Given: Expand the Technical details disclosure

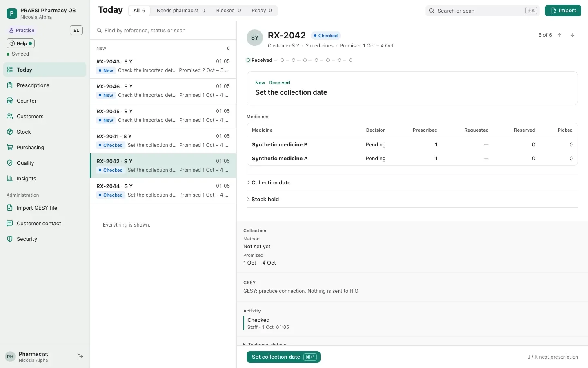Looking at the screenshot, I should point(265,344).
